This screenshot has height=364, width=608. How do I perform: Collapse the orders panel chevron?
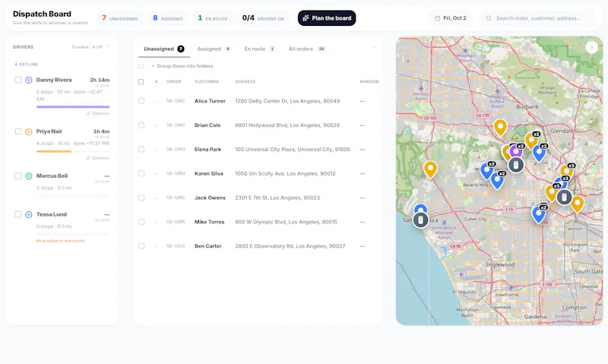374,48
